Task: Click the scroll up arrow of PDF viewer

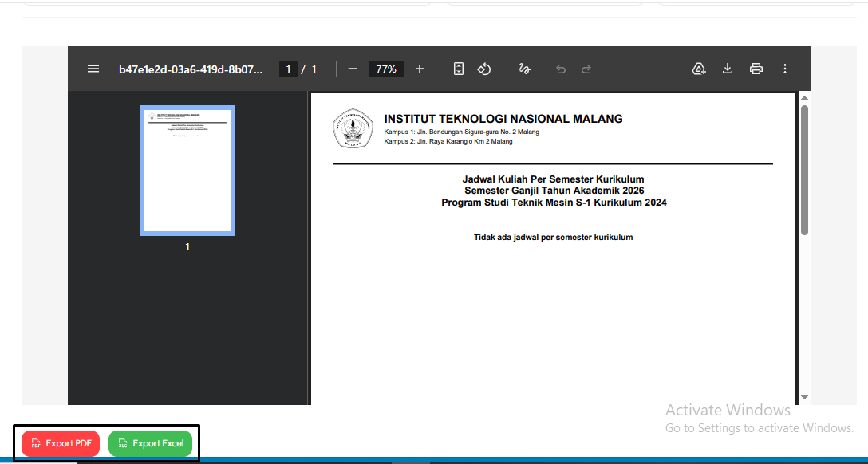Action: (x=804, y=98)
